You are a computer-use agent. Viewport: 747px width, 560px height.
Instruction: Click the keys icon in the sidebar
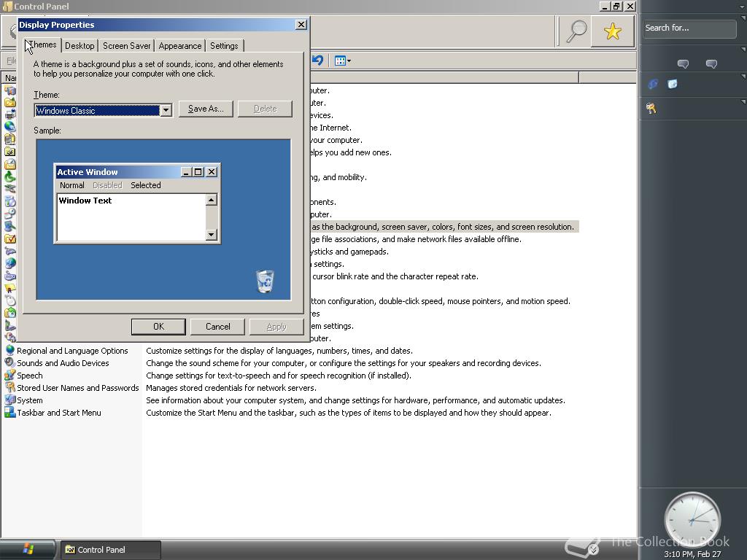point(651,109)
